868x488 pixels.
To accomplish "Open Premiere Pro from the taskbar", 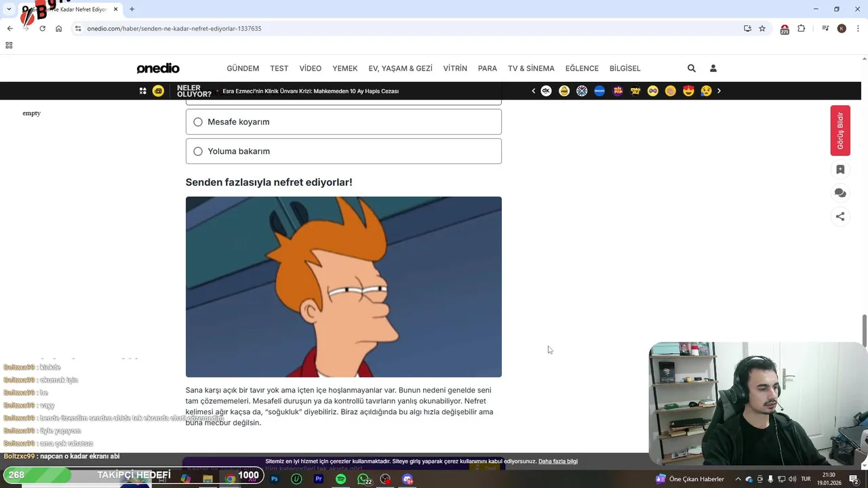I will (319, 479).
